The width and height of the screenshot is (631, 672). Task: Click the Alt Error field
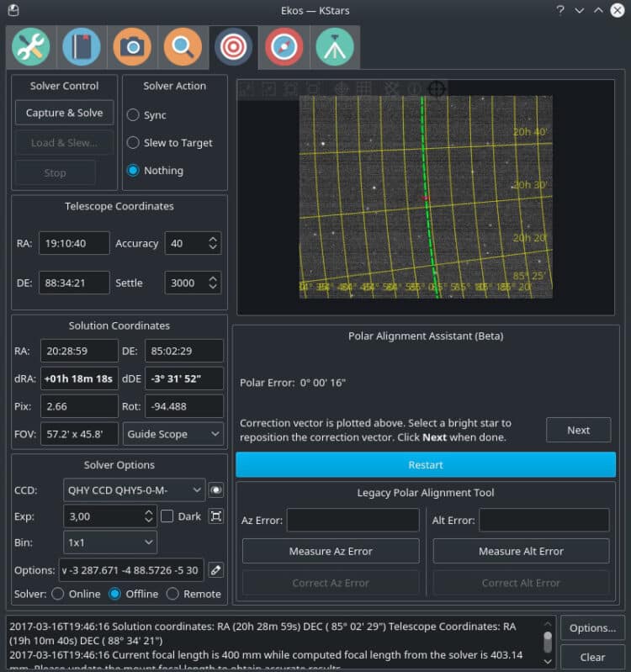click(x=544, y=521)
